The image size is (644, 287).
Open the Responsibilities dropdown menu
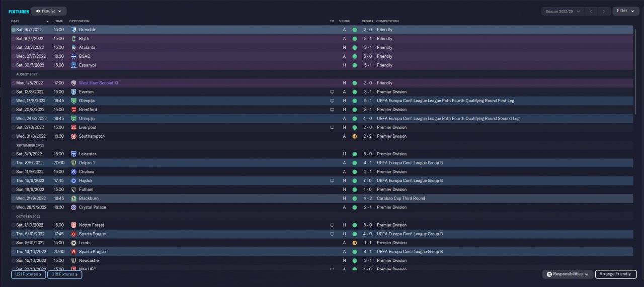pyautogui.click(x=568, y=274)
